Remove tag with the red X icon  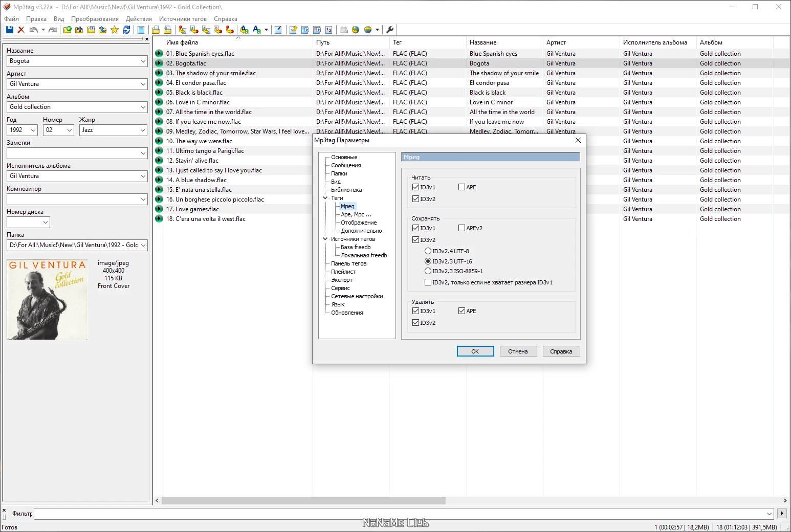coord(21,29)
